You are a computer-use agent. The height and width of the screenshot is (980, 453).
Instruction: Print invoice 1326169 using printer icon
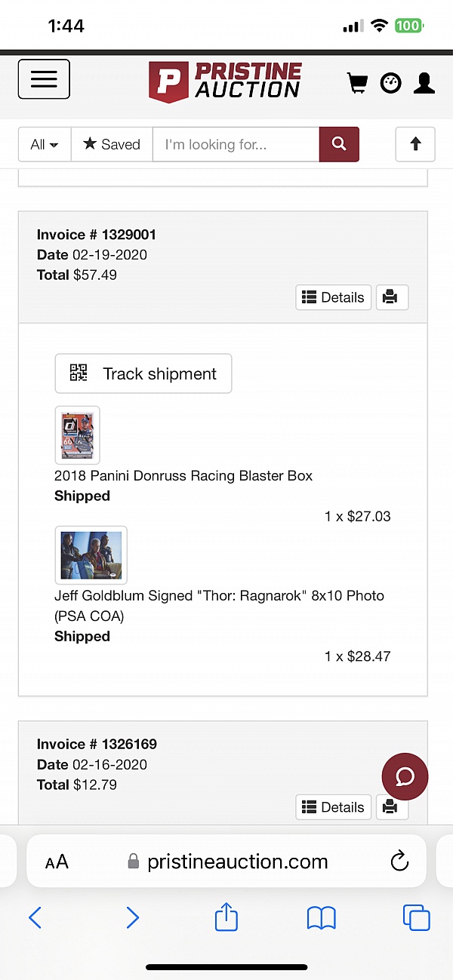point(392,806)
